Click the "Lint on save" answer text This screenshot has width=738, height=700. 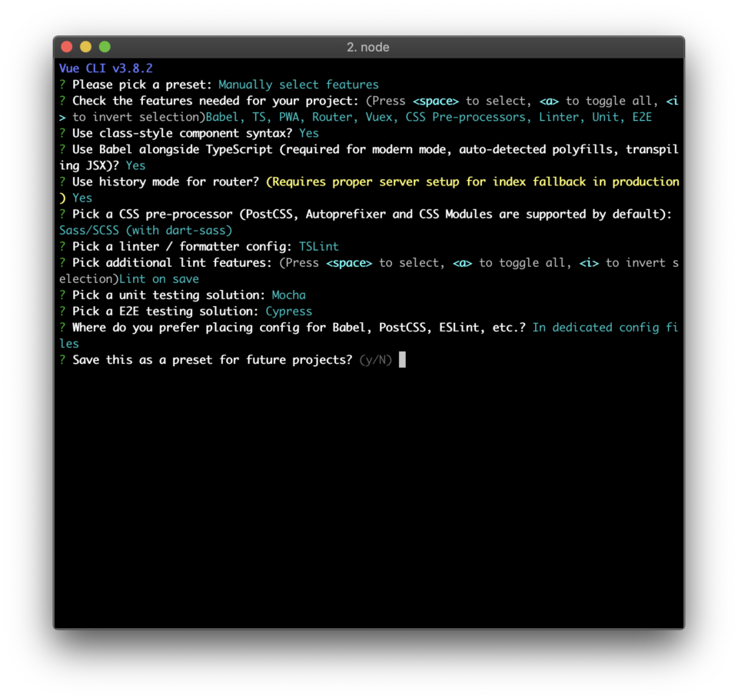pyautogui.click(x=158, y=278)
